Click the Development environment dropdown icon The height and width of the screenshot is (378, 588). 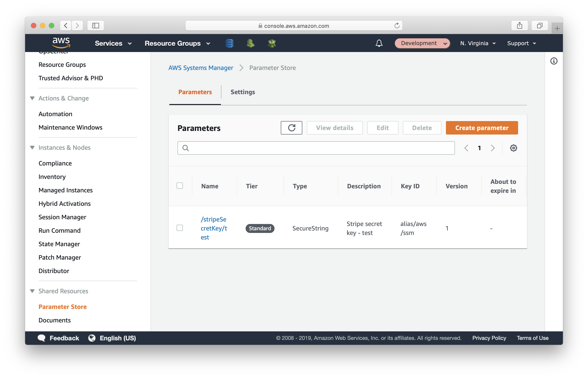(446, 43)
